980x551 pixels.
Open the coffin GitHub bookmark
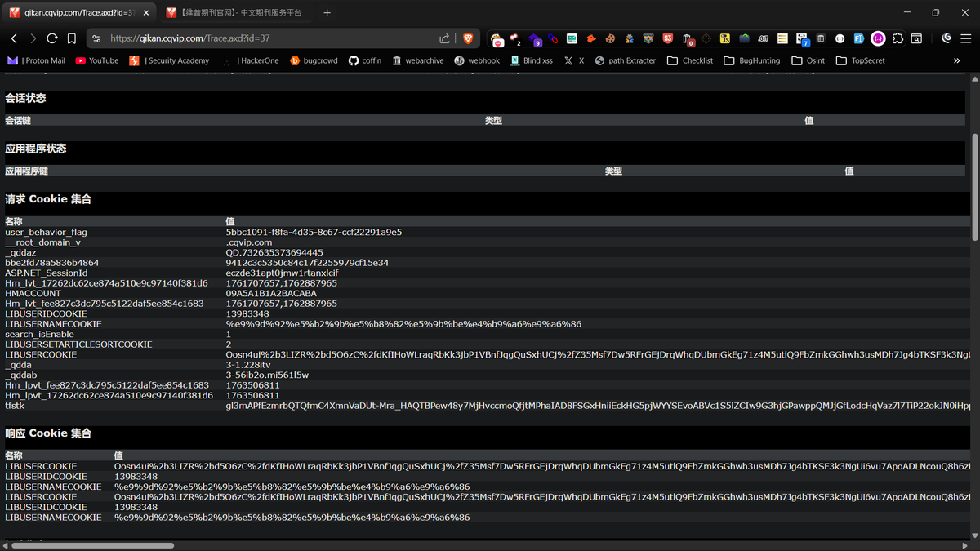[x=365, y=60]
